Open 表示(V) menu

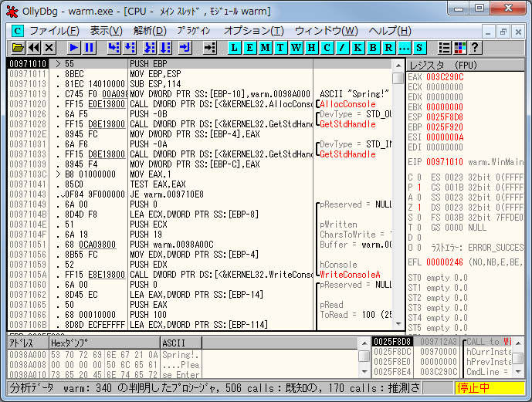[107, 31]
